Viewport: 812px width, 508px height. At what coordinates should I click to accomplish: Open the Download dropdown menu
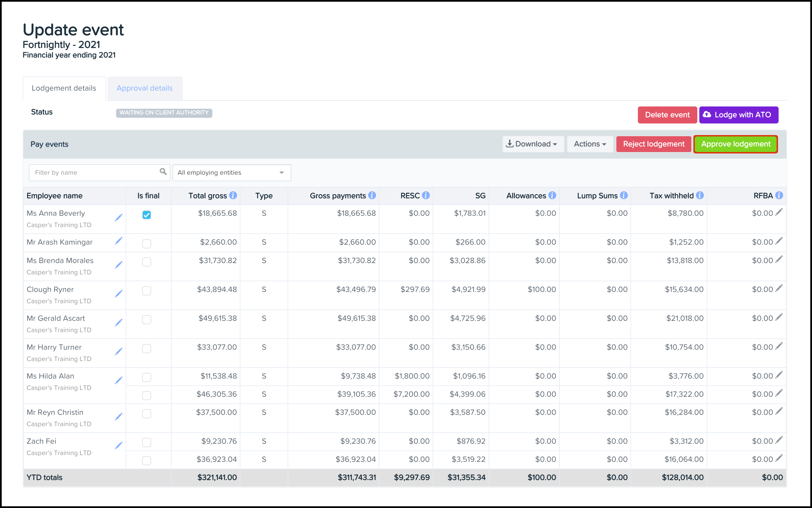(x=533, y=144)
